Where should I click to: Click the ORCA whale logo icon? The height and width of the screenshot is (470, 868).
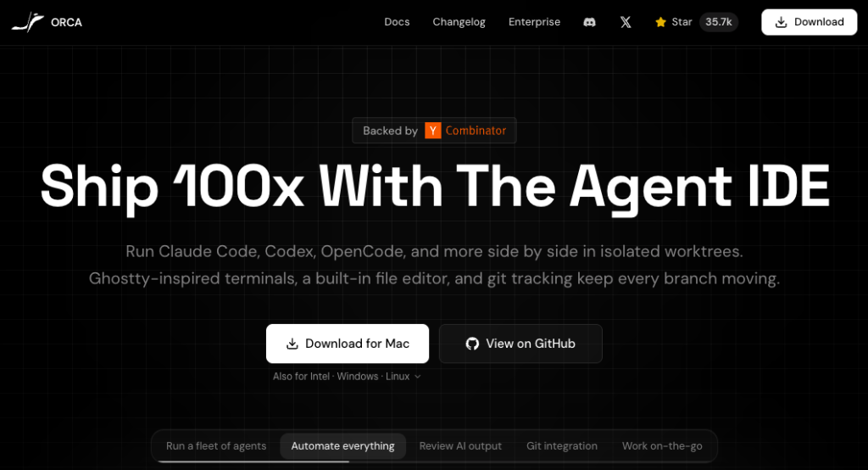click(28, 22)
